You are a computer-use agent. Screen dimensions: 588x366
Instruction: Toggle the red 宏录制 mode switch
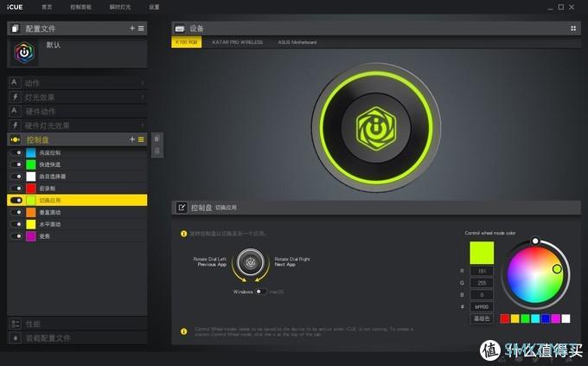pos(16,188)
